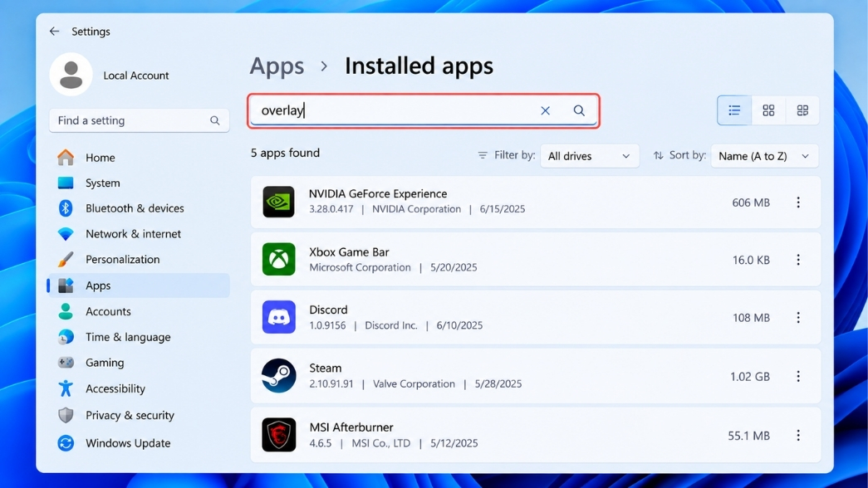
Task: Clear the overlay search with the X
Action: (x=545, y=110)
